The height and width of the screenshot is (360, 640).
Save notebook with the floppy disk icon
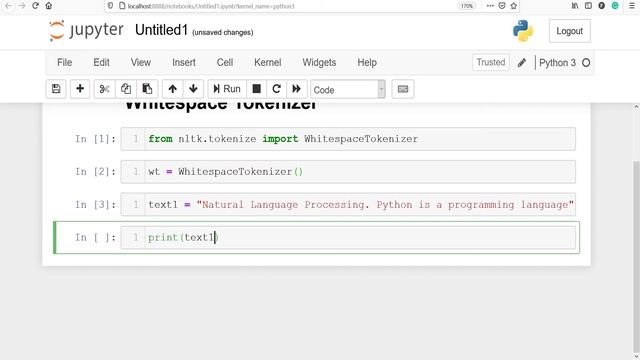coord(56,89)
